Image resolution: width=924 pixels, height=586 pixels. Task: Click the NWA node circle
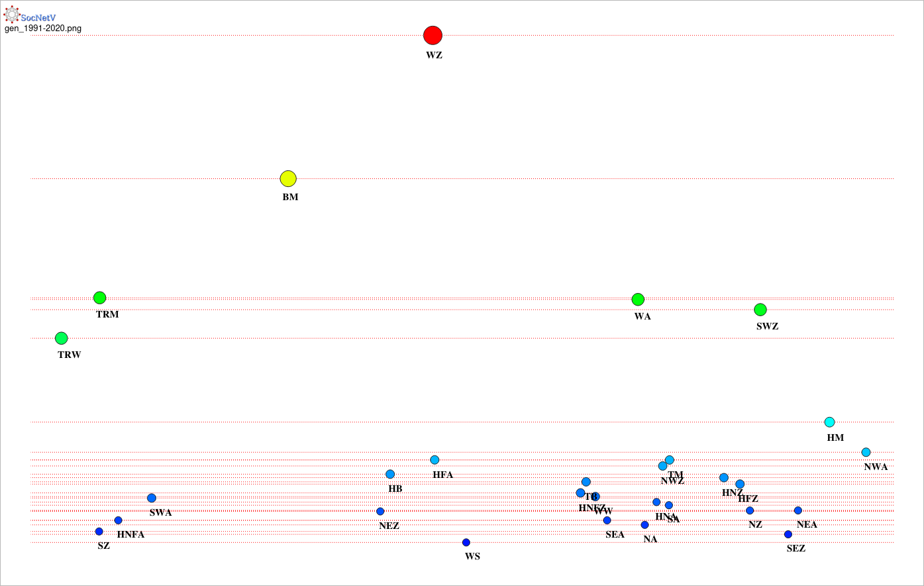(x=866, y=452)
